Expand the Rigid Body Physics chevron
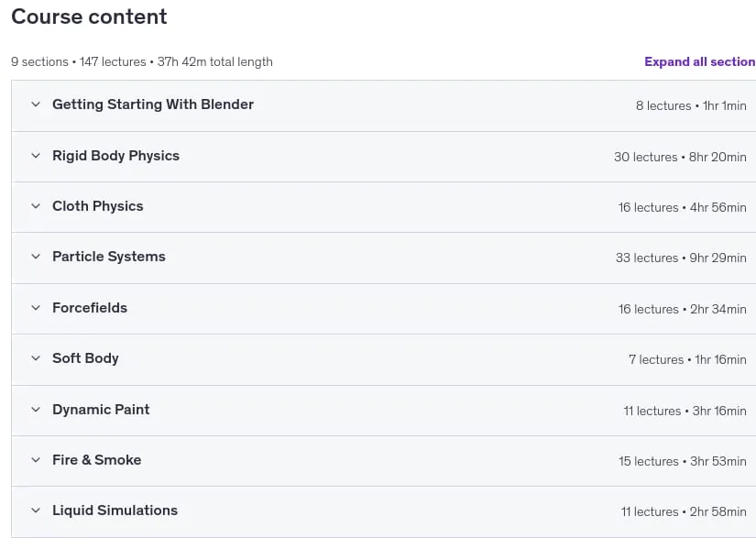756x538 pixels. [36, 156]
